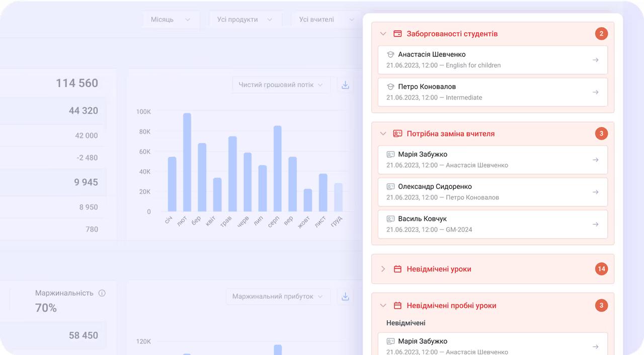Click arrow on Олександр Сидоренко card
The height and width of the screenshot is (355, 644).
(595, 192)
